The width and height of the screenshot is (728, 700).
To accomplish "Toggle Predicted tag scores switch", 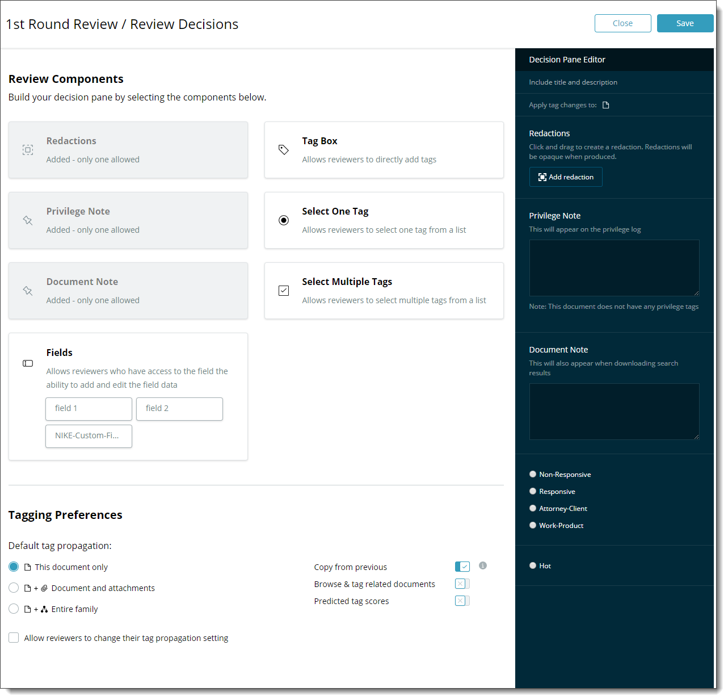I will pos(462,601).
